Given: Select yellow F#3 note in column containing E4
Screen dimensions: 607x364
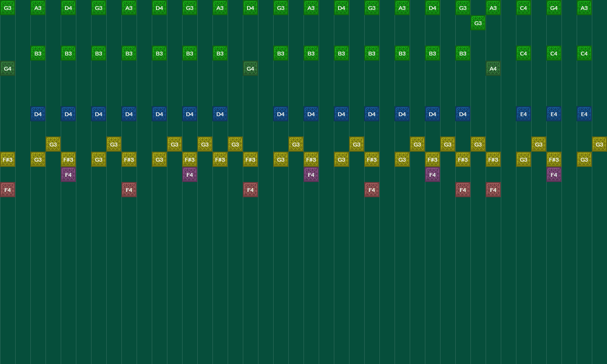Looking at the screenshot, I should (x=554, y=160).
